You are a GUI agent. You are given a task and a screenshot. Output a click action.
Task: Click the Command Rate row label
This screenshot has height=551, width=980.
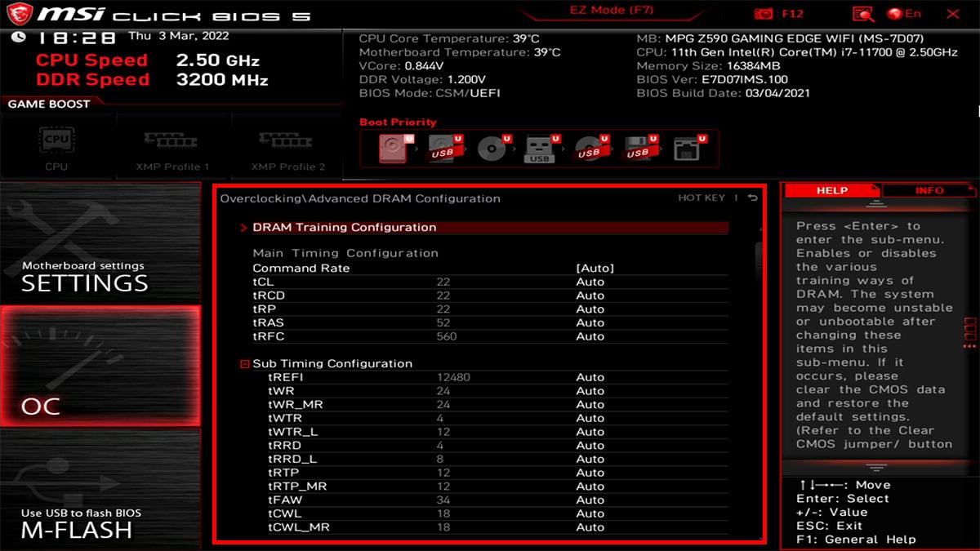[301, 268]
